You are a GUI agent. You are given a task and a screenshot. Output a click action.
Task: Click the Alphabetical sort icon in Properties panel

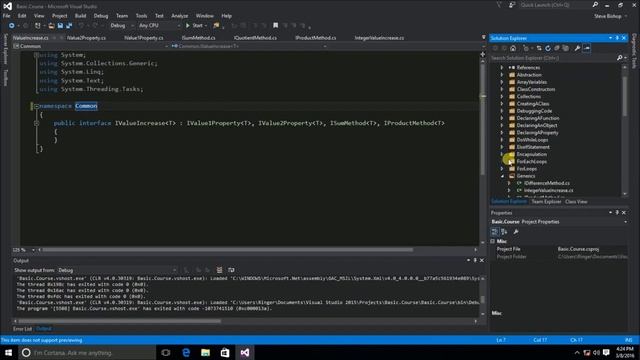(504, 232)
